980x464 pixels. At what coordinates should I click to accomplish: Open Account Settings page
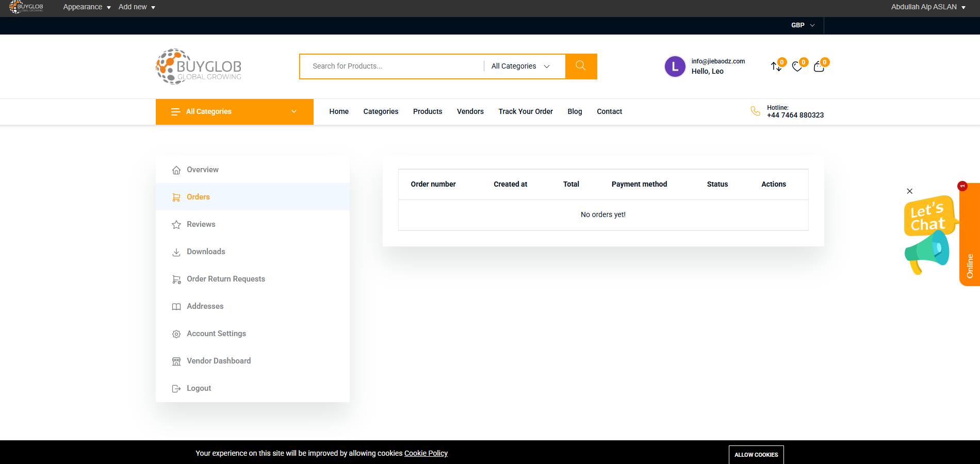tap(253, 334)
